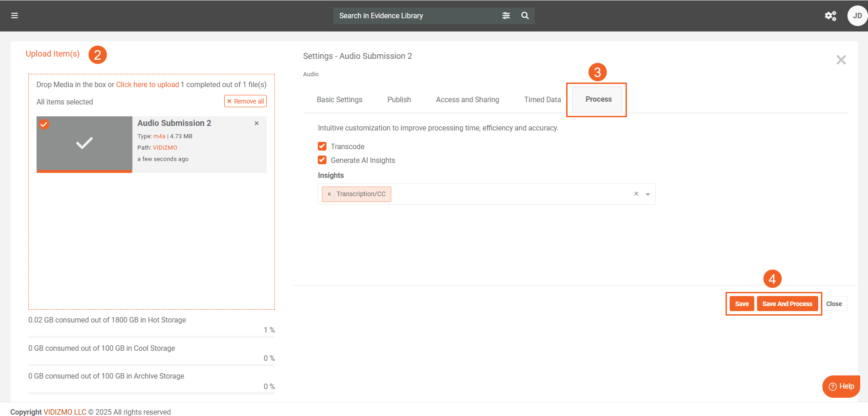Open the JD user profile avatar
The width and height of the screenshot is (868, 416).
pyautogui.click(x=857, y=16)
